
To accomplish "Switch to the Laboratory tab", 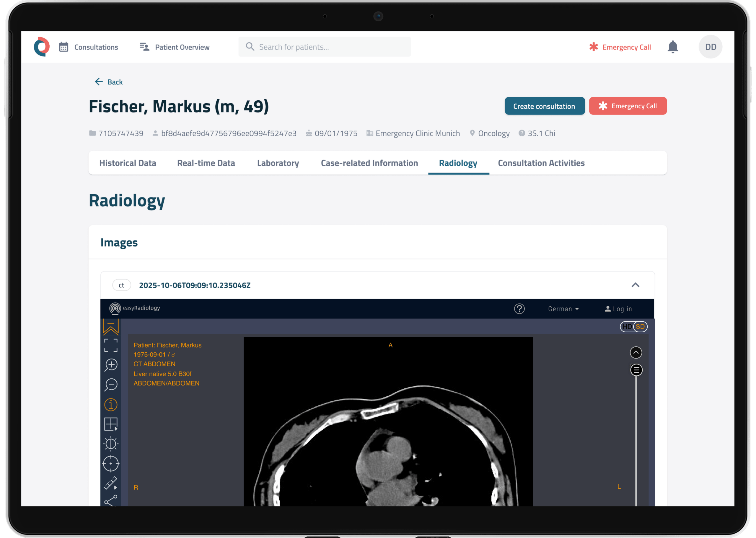I will pyautogui.click(x=278, y=163).
